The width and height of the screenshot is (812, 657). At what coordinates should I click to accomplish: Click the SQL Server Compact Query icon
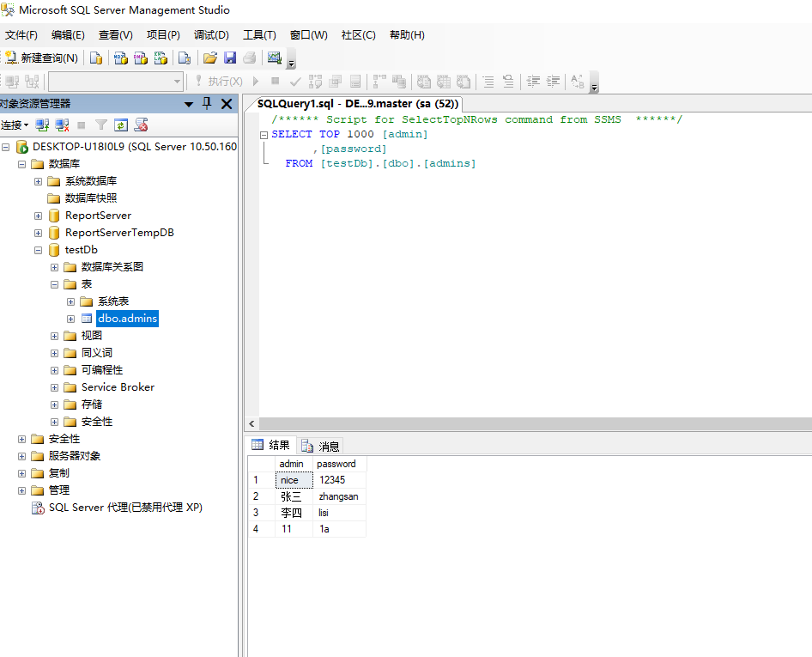tap(185, 58)
